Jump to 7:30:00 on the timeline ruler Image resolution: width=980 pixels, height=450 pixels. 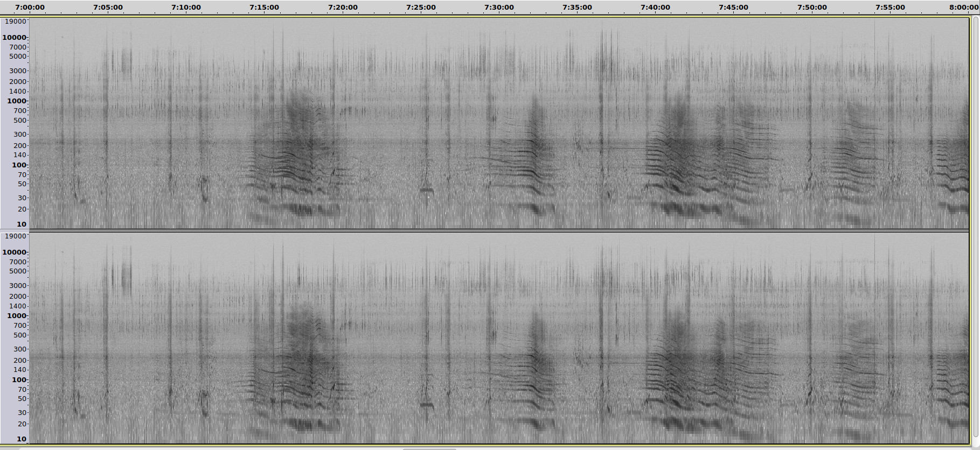(x=499, y=8)
